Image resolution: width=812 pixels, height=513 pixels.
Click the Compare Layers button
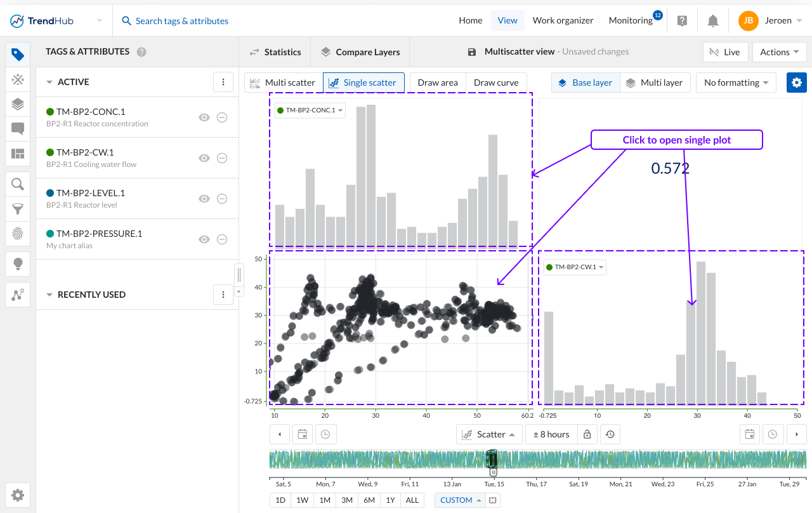[x=360, y=51]
